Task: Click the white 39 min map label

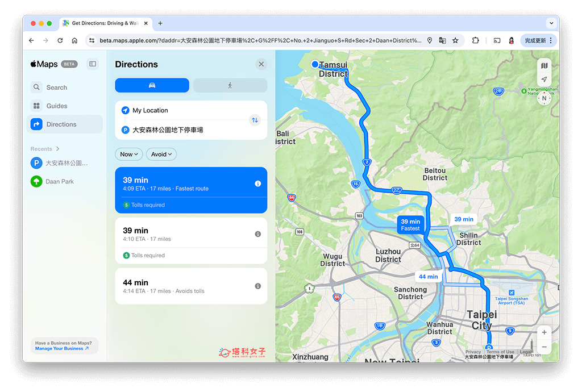Action: [464, 219]
